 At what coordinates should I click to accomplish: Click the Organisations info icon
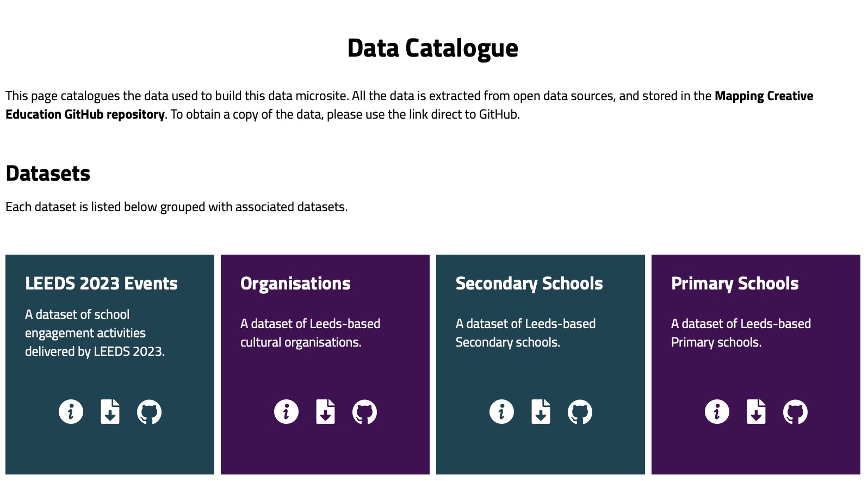tap(286, 412)
